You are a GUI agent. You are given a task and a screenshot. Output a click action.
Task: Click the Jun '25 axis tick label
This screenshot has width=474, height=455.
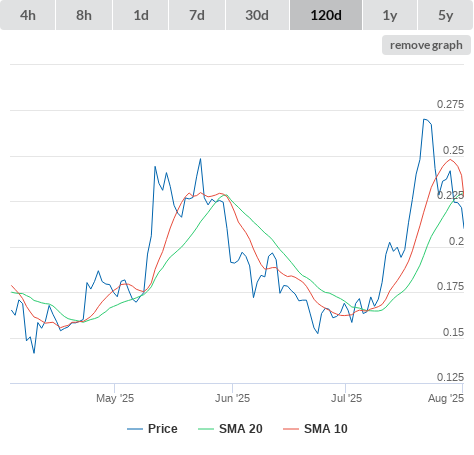(232, 398)
